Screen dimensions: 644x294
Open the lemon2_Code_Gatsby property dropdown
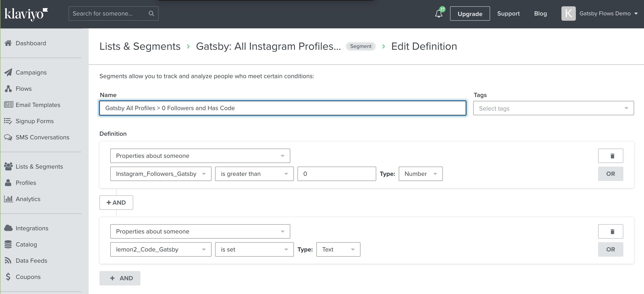161,249
